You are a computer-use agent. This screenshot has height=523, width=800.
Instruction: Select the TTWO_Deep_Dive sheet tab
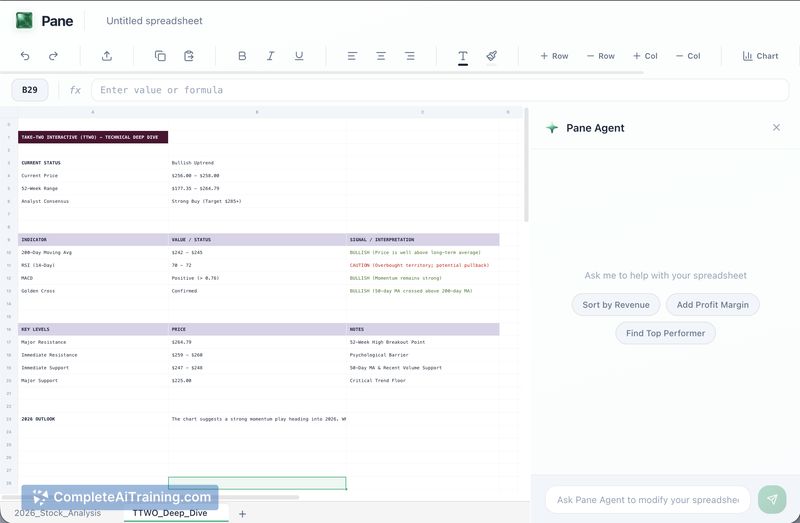coord(175,513)
